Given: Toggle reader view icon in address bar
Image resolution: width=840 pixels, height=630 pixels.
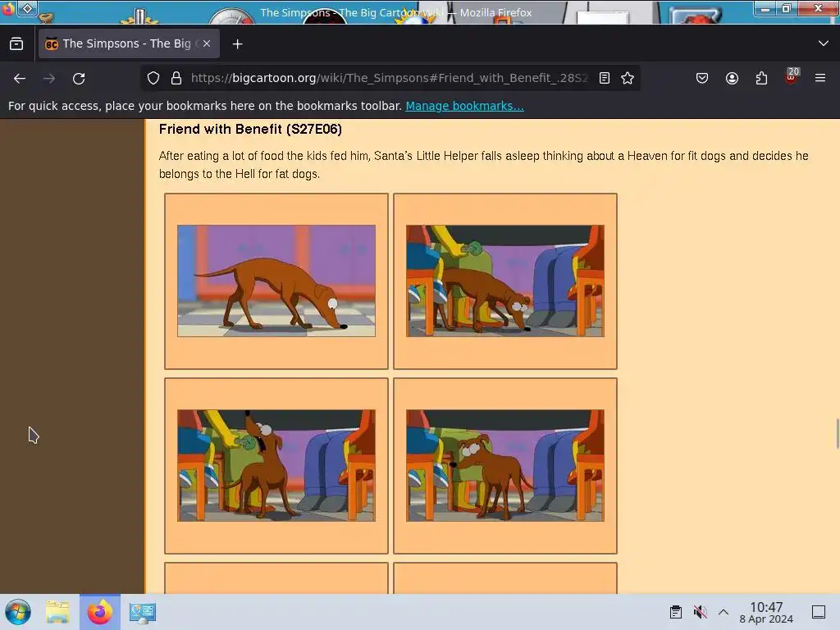Looking at the screenshot, I should 605,78.
